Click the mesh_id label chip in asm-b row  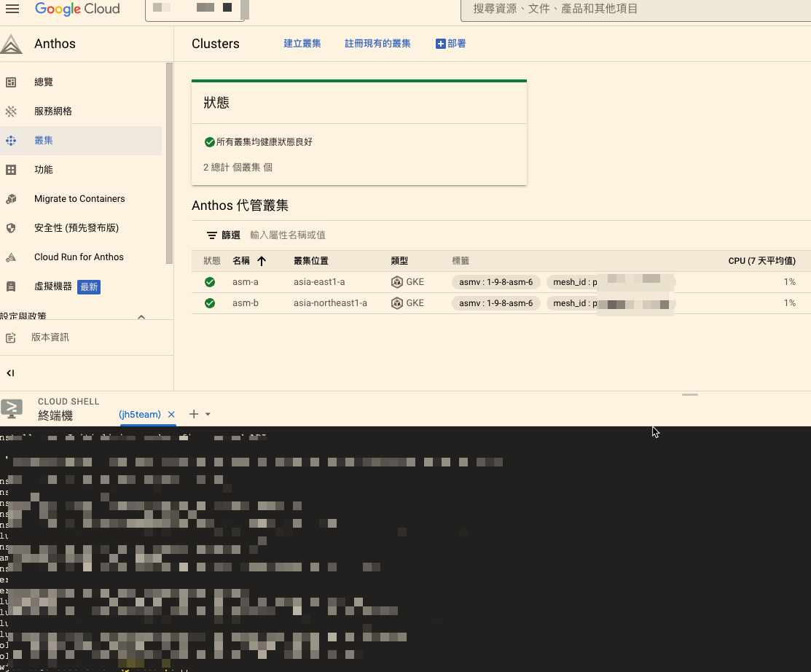click(x=611, y=303)
